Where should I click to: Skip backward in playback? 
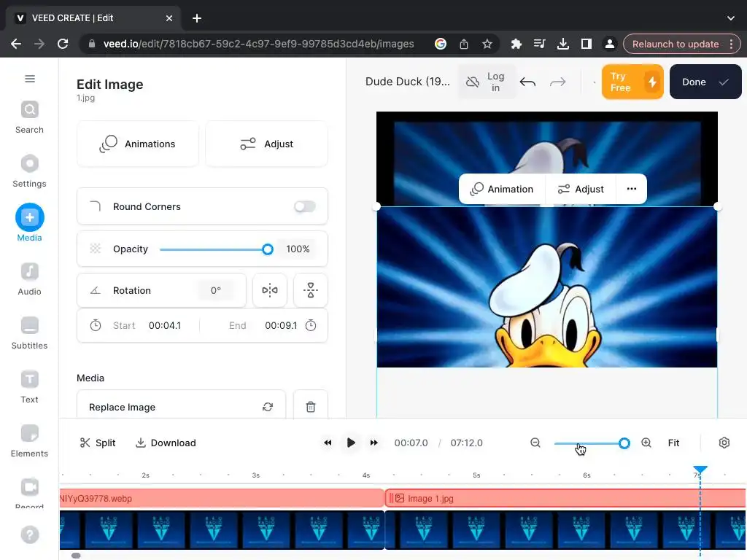(328, 443)
